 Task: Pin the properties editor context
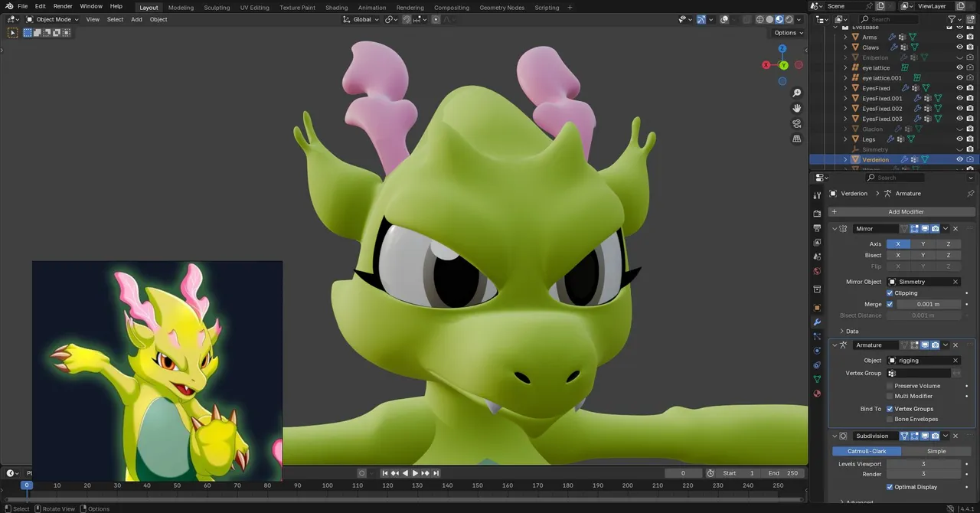click(x=971, y=194)
